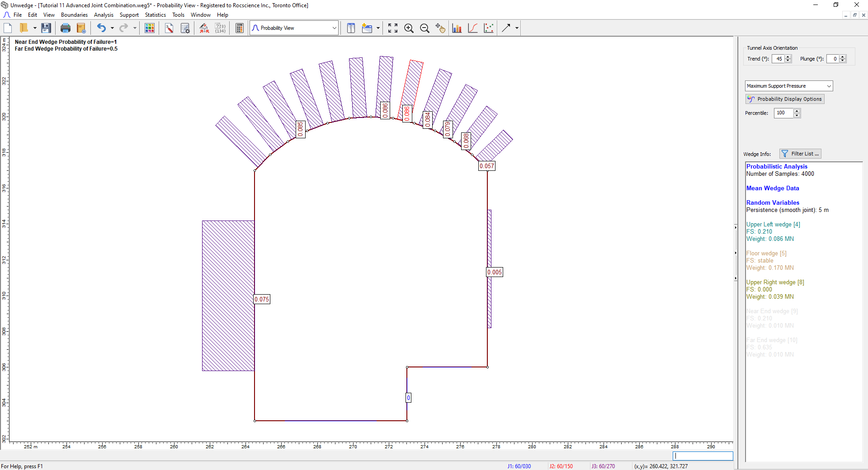Decrease the Plunge value stepper
This screenshot has height=470, width=868.
point(843,61)
